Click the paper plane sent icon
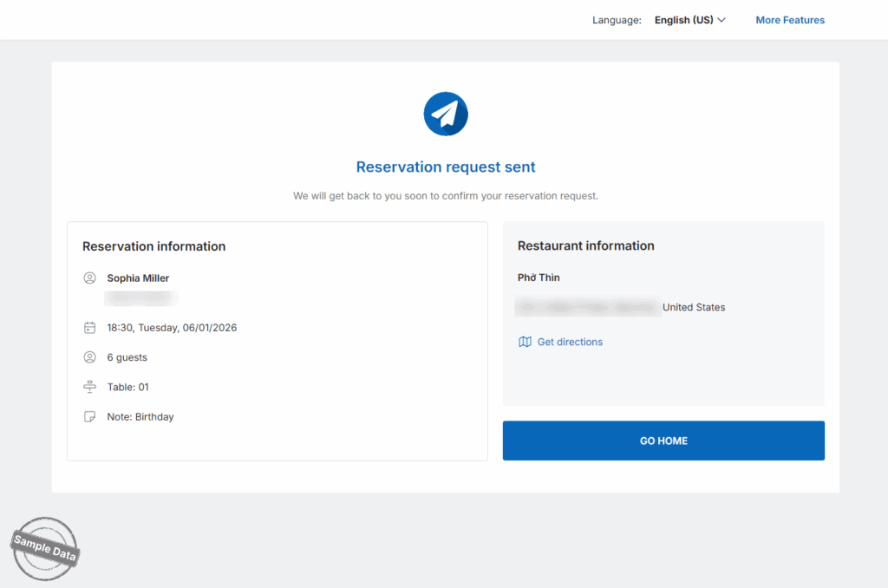This screenshot has height=588, width=888. pos(446,114)
